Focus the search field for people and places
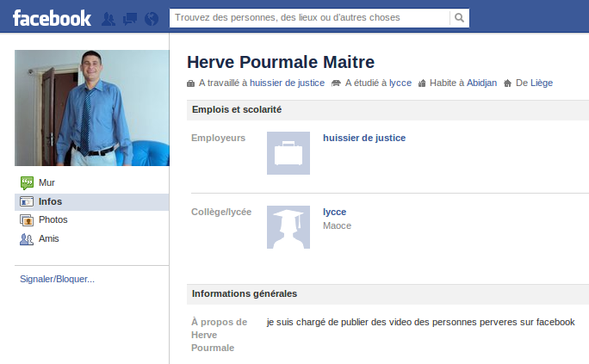The height and width of the screenshot is (364, 589). [x=310, y=17]
